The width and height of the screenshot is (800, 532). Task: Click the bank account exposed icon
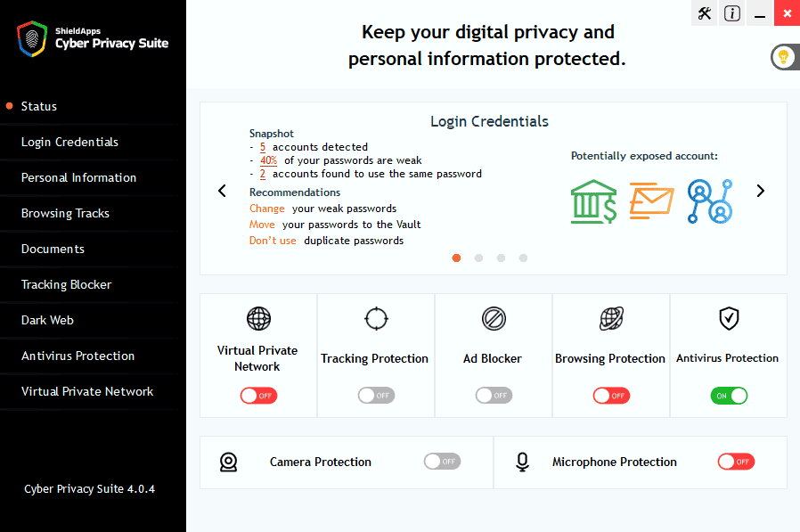pyautogui.click(x=593, y=201)
